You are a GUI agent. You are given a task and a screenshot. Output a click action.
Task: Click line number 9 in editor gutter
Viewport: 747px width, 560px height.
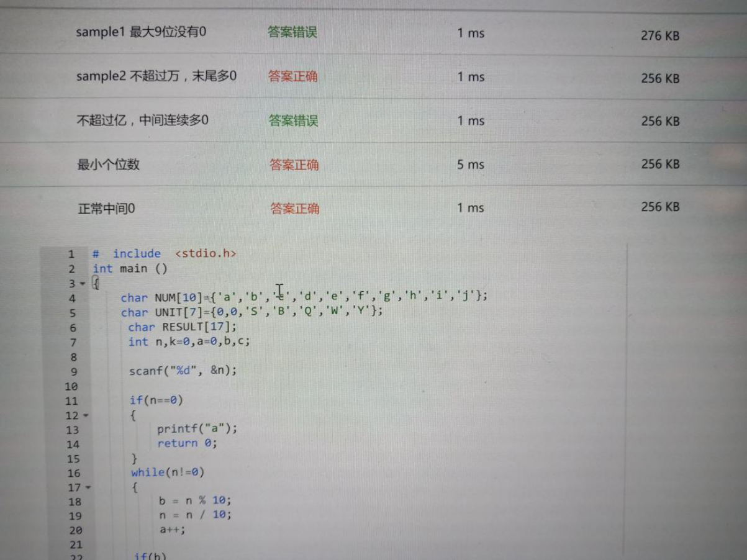click(x=74, y=372)
